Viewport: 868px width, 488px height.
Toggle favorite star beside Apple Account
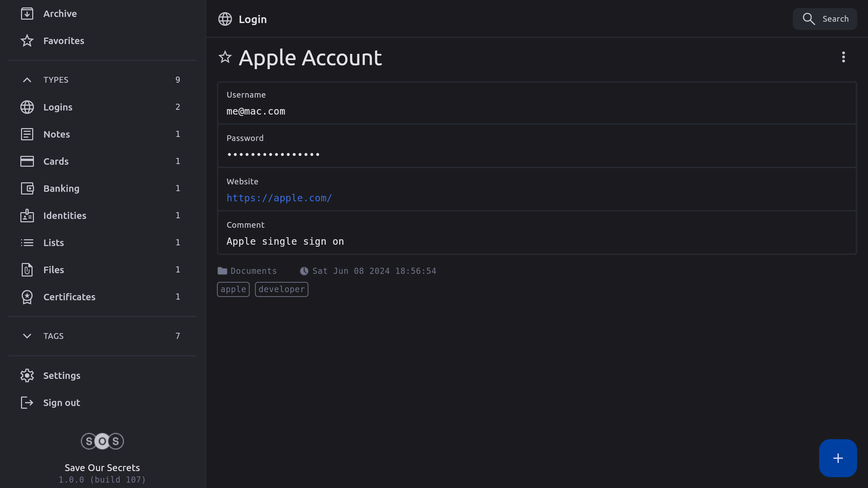225,57
